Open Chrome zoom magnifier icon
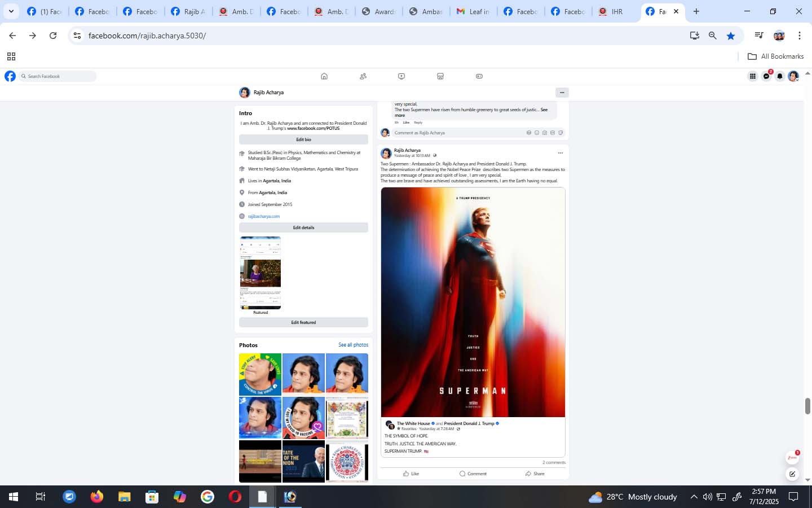The width and height of the screenshot is (812, 508). pyautogui.click(x=713, y=36)
